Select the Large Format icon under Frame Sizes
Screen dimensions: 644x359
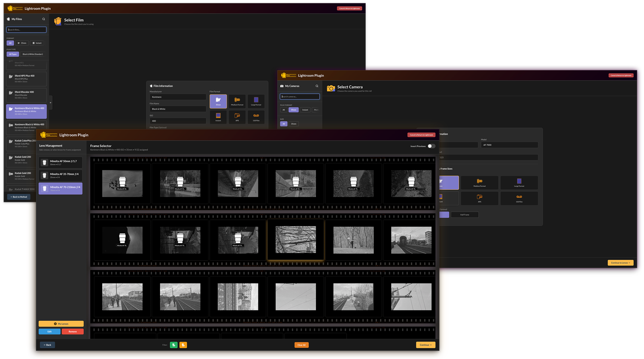[519, 182]
